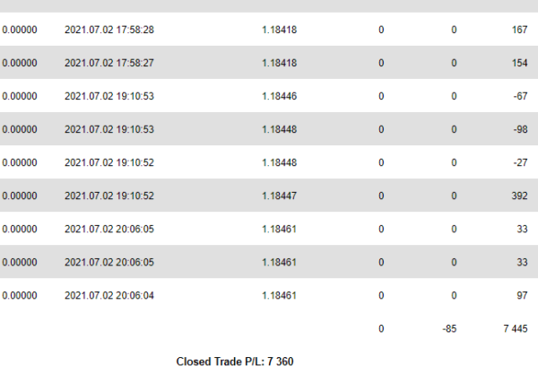
Task: Click the 2021.07.02 17:58:27 timestamp
Action: [109, 63]
